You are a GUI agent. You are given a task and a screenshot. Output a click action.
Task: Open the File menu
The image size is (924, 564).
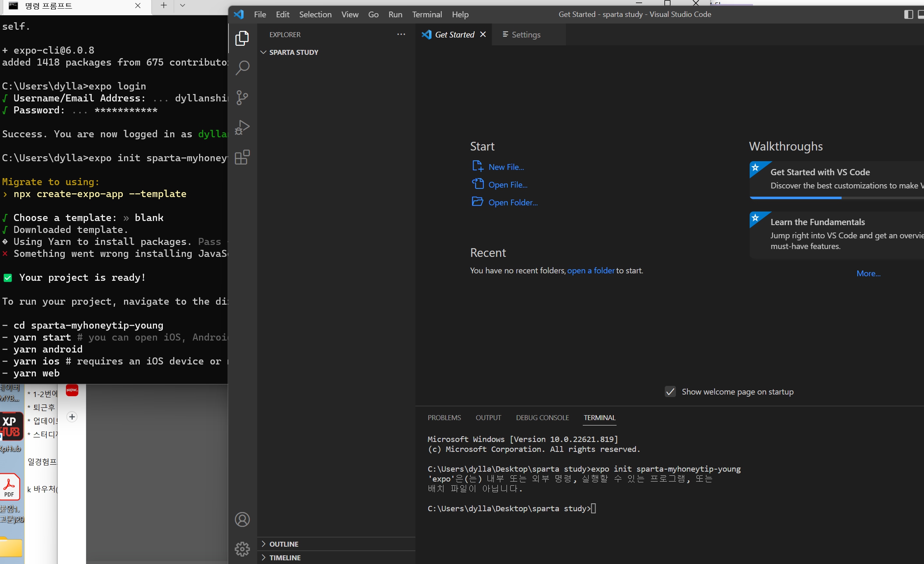[260, 14]
